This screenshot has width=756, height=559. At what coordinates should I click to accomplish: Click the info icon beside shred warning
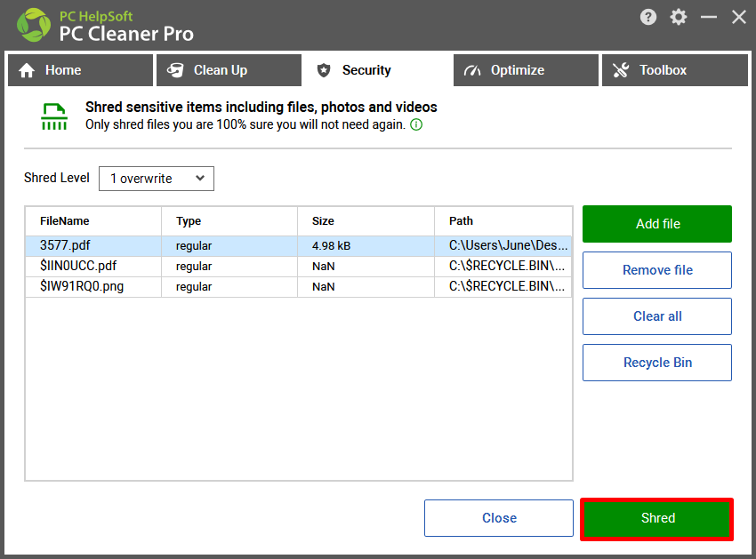tap(416, 124)
